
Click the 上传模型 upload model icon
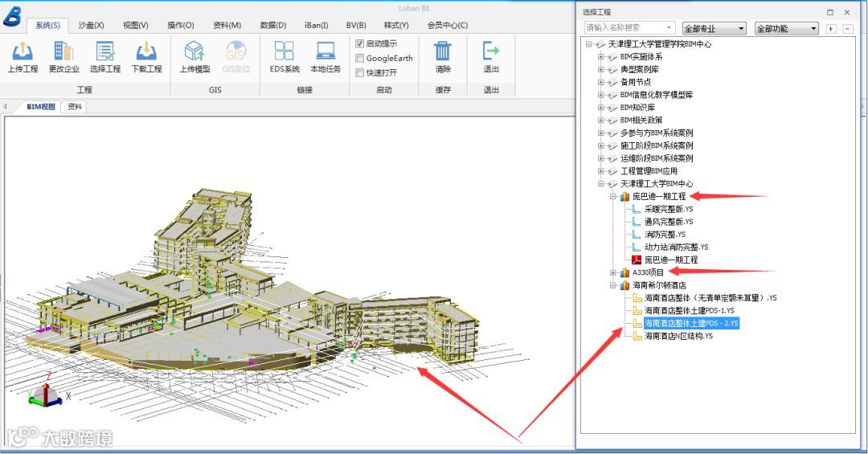pos(194,51)
